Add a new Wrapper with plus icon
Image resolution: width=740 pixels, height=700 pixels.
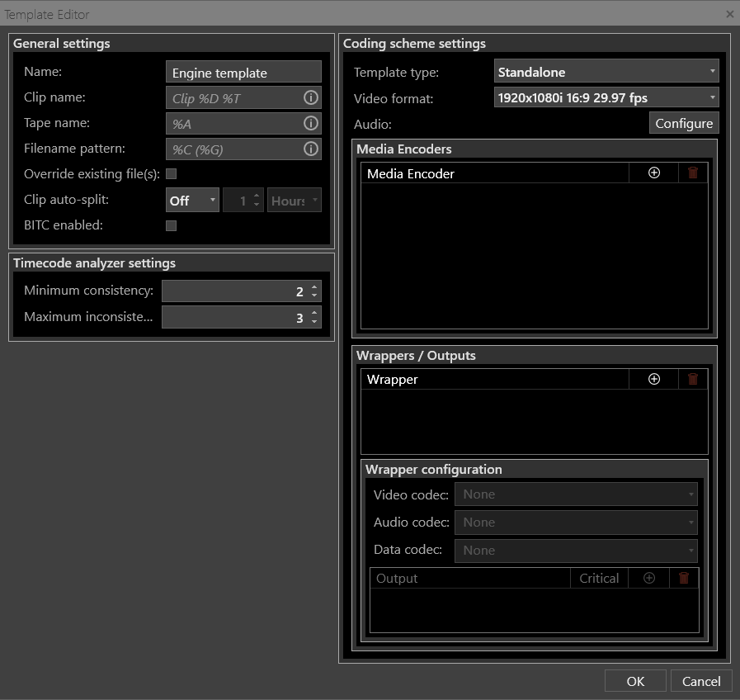(653, 379)
